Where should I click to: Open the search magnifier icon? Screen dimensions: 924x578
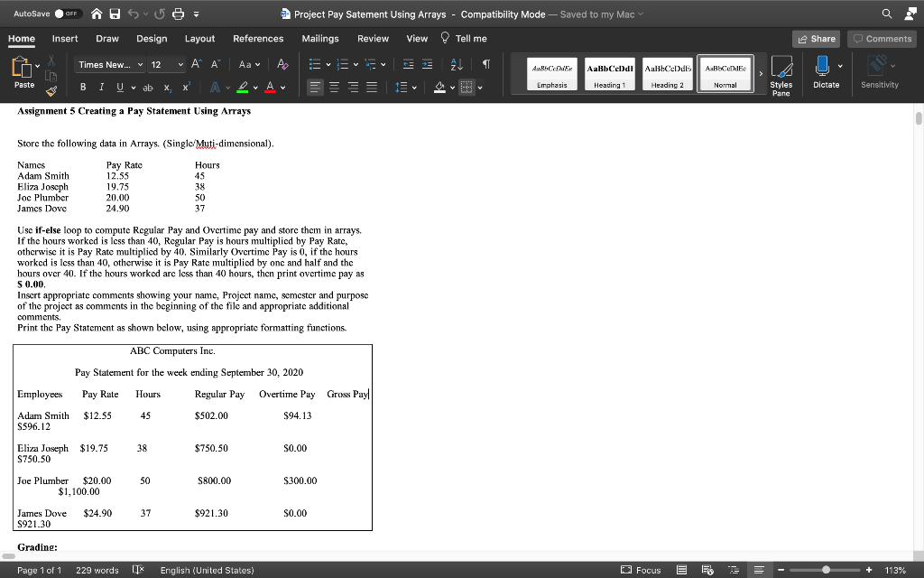click(887, 14)
